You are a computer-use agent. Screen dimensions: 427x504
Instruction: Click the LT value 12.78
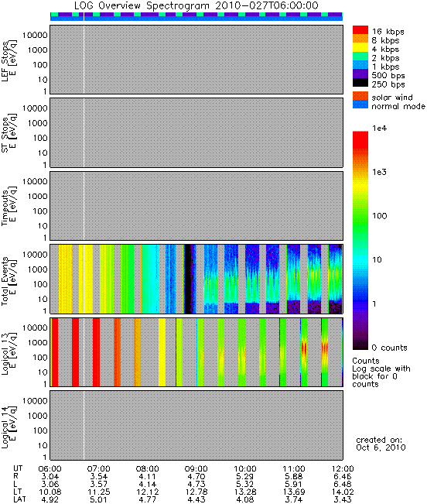196,492
